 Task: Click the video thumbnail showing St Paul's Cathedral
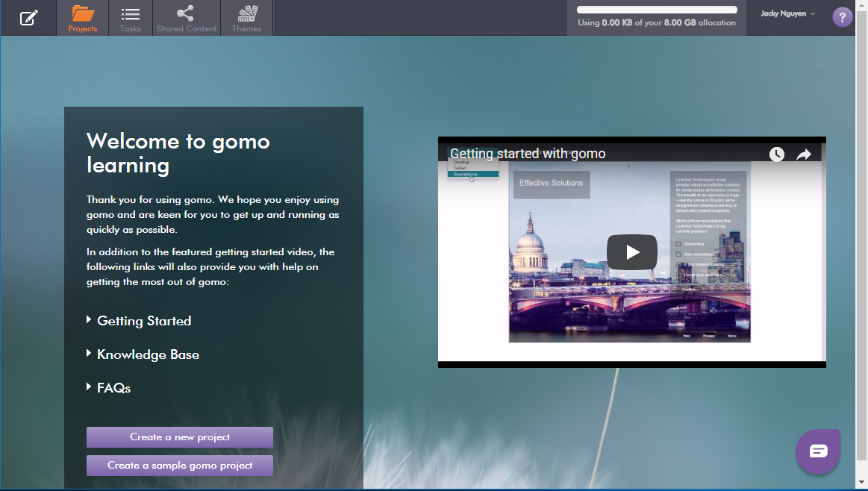pyautogui.click(x=631, y=251)
